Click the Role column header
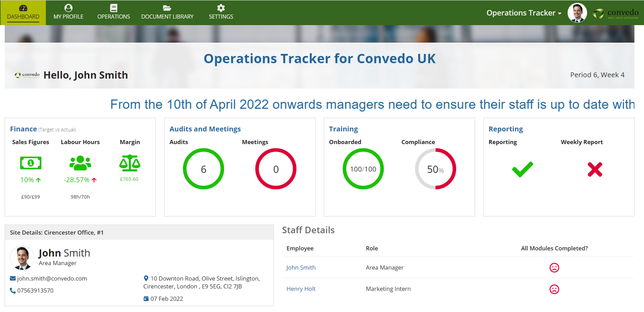Viewport: 644px width, 312px height. tap(372, 248)
